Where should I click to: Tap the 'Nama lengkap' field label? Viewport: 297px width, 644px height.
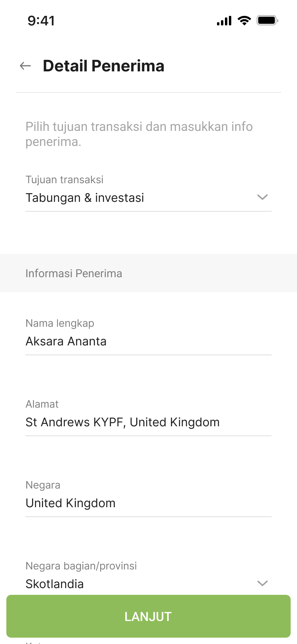point(60,323)
